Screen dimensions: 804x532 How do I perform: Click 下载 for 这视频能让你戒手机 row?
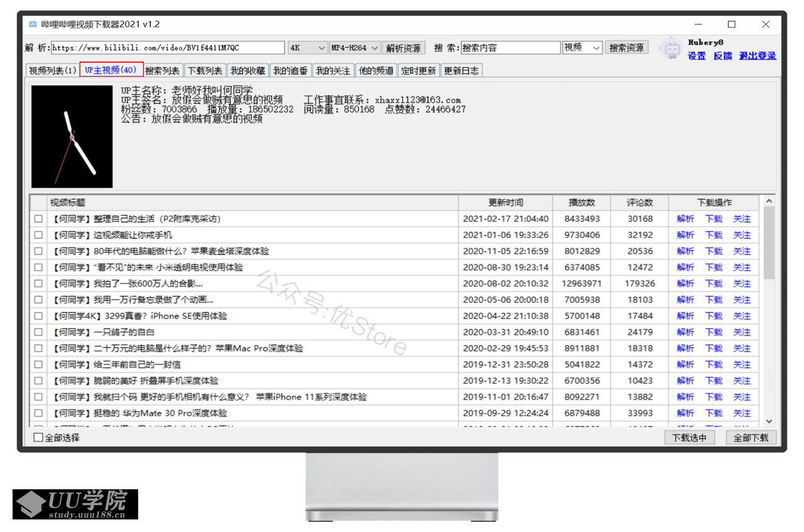point(714,235)
